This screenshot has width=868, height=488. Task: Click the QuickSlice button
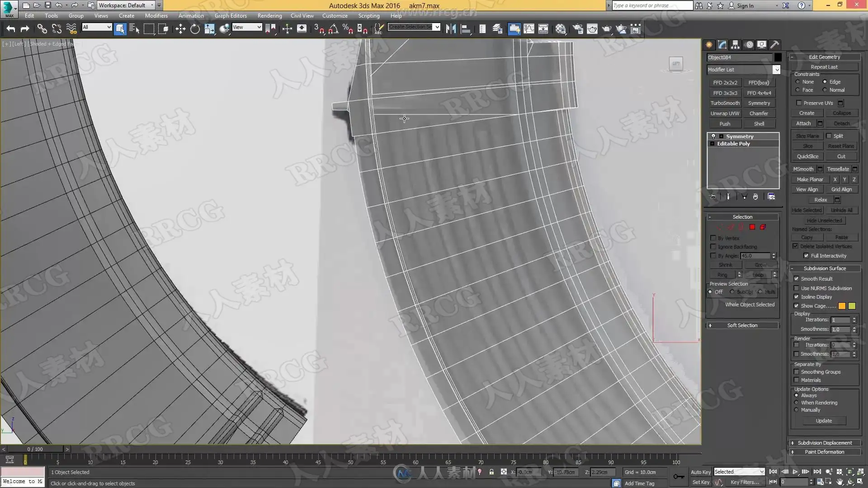(807, 156)
